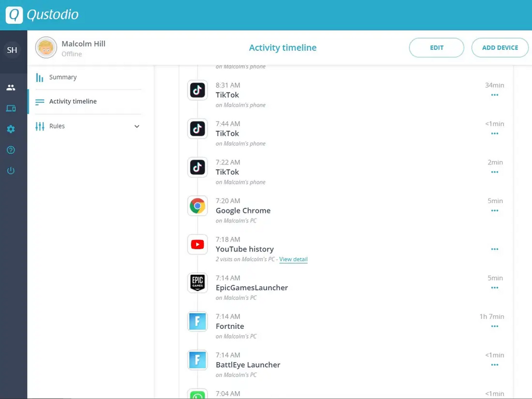The height and width of the screenshot is (399, 532).
Task: Click the TikTok icon at 7:44 AM
Action: [197, 129]
